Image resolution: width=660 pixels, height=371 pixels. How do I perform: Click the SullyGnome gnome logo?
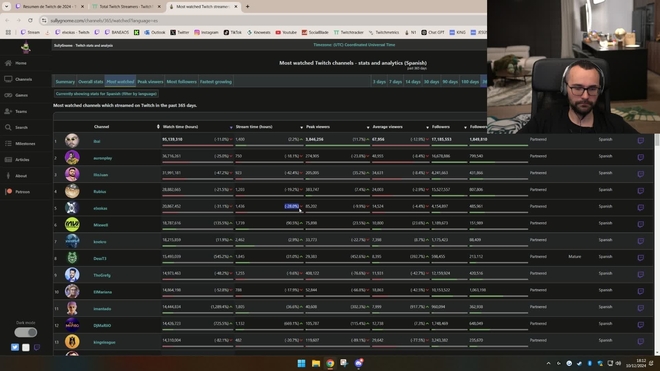26,48
